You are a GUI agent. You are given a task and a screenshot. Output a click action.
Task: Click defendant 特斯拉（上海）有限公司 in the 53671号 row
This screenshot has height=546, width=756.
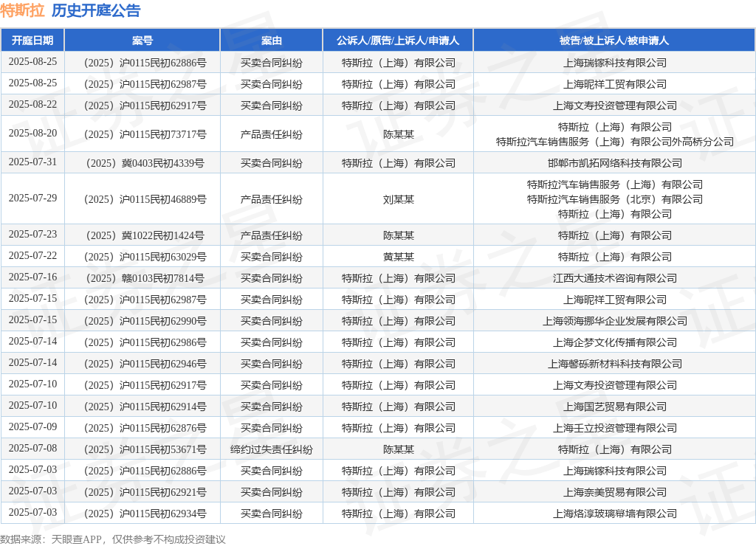pos(615,449)
